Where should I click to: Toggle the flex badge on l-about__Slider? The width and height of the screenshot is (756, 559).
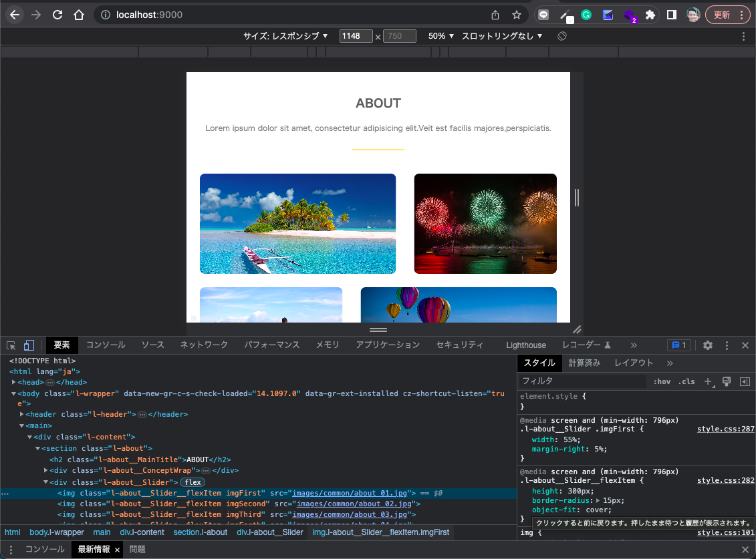(x=193, y=482)
